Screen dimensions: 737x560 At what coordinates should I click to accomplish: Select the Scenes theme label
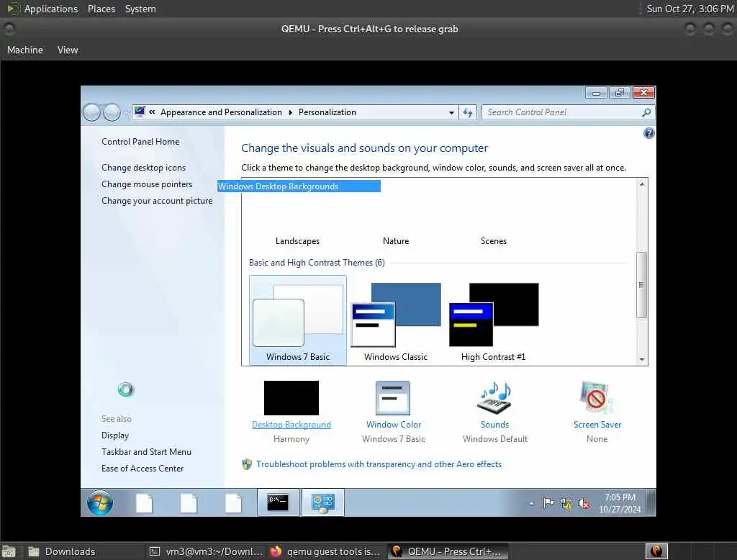click(494, 240)
